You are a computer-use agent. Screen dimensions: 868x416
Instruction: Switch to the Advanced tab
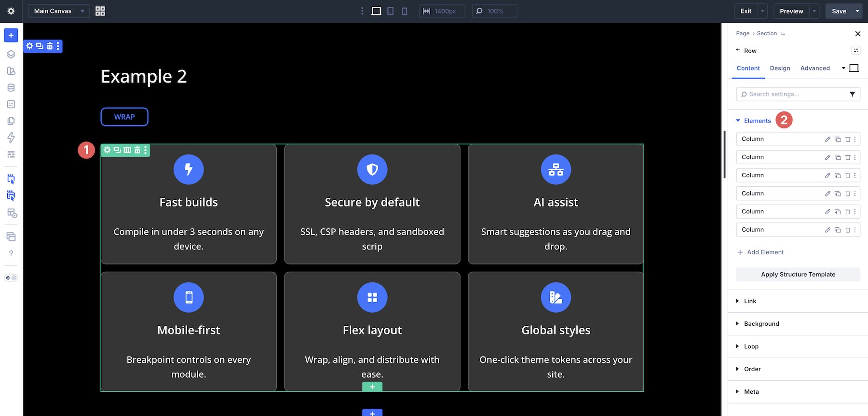pyautogui.click(x=815, y=68)
